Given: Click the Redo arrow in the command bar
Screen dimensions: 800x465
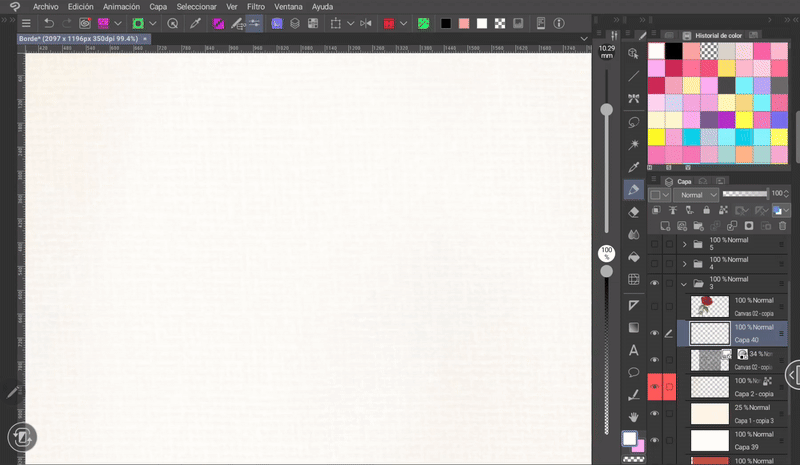Looking at the screenshot, I should 66,23.
